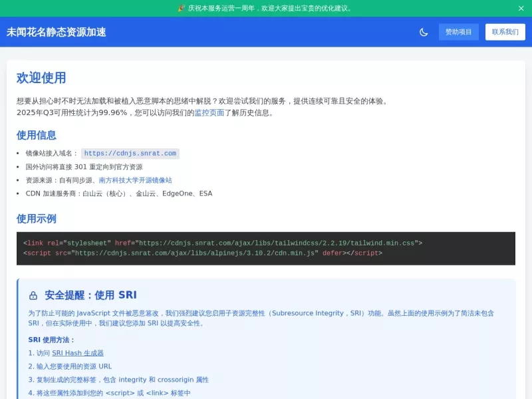
Task: Click the 使用示例 heading
Action: [37, 219]
